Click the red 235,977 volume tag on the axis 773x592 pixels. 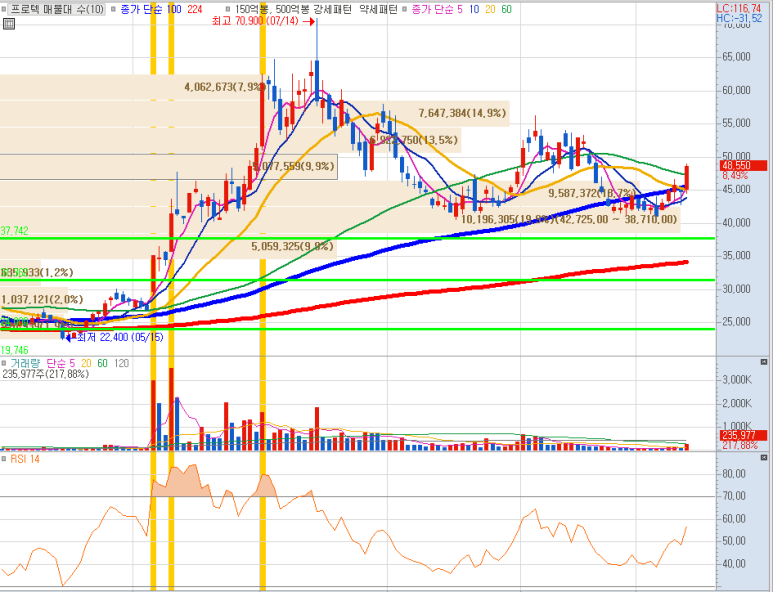[x=743, y=435]
